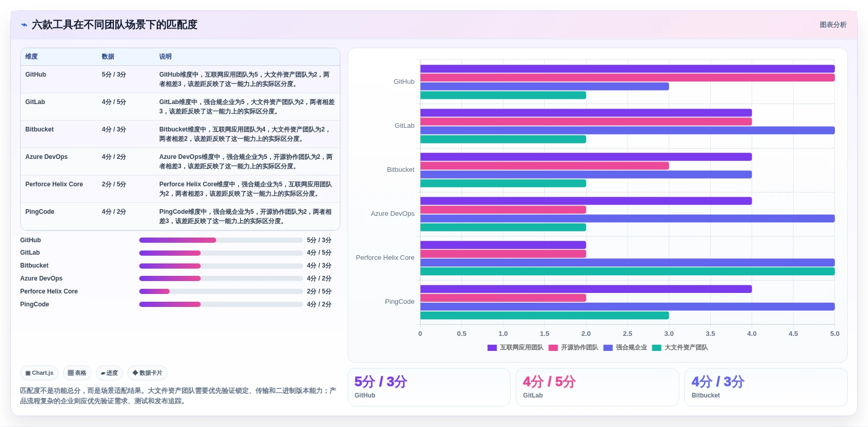Open the GitHub 5分 / 3分 data card

[x=429, y=387]
